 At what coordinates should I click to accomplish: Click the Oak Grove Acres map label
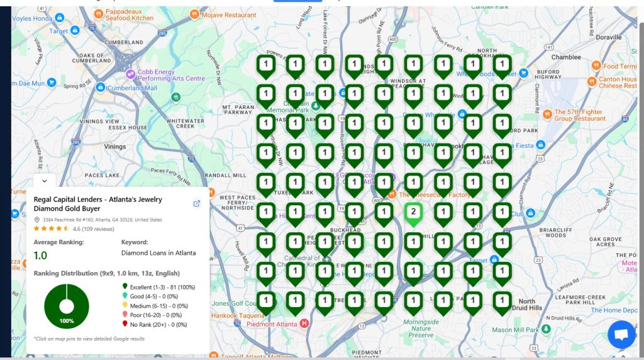point(606,242)
